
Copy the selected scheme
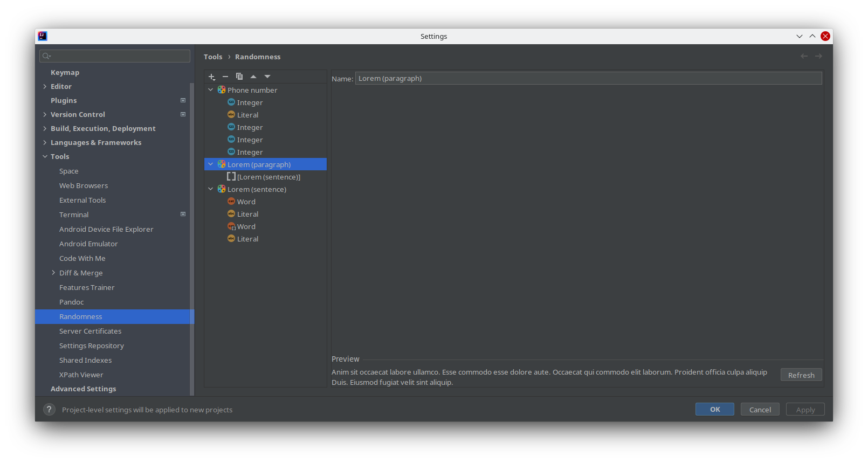tap(239, 77)
